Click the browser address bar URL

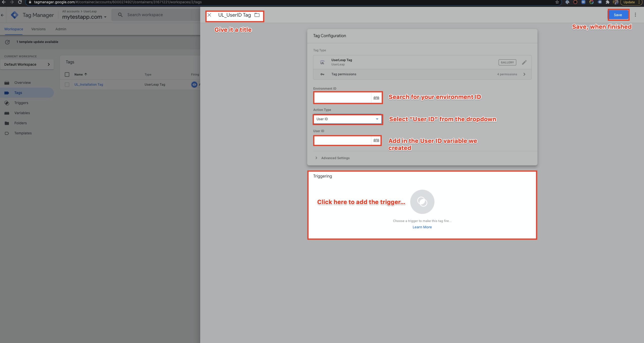(x=118, y=2)
